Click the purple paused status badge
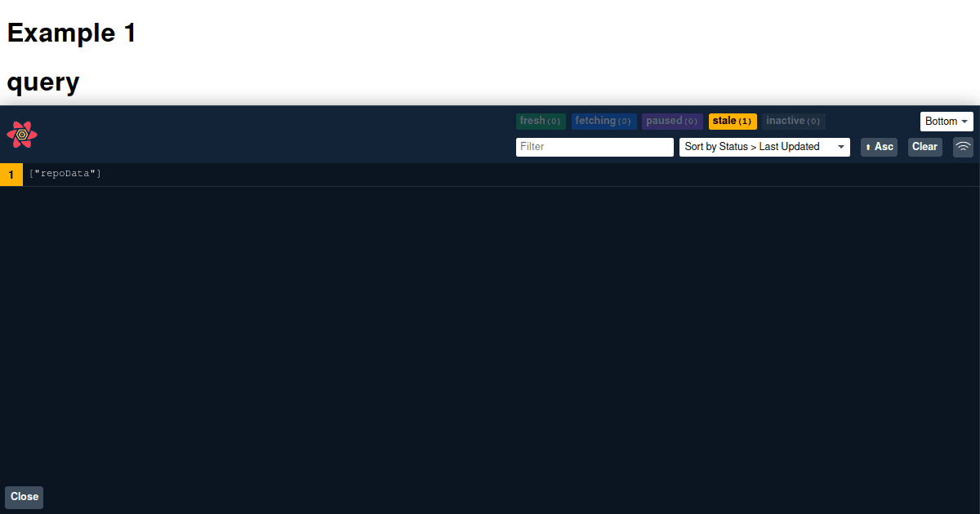 pyautogui.click(x=672, y=121)
